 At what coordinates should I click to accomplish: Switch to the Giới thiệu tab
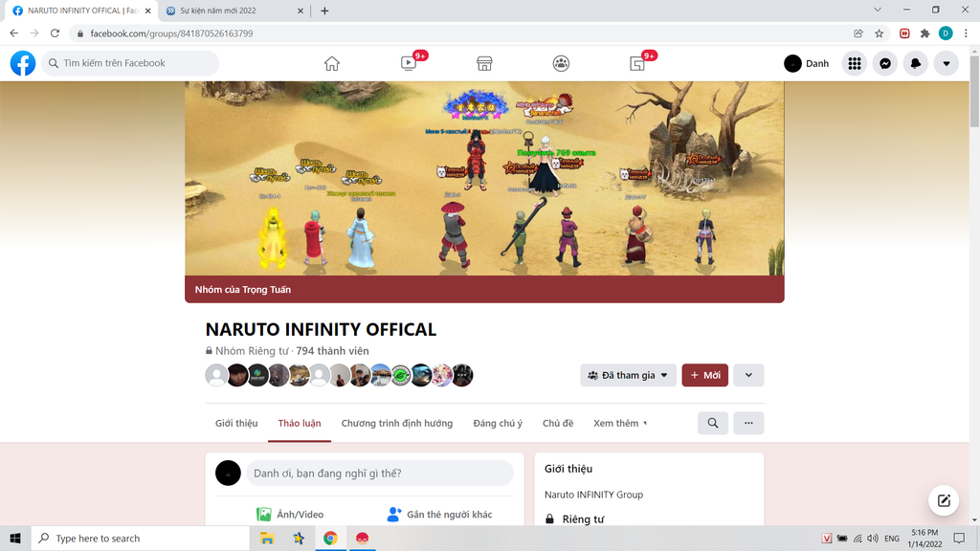pyautogui.click(x=236, y=423)
